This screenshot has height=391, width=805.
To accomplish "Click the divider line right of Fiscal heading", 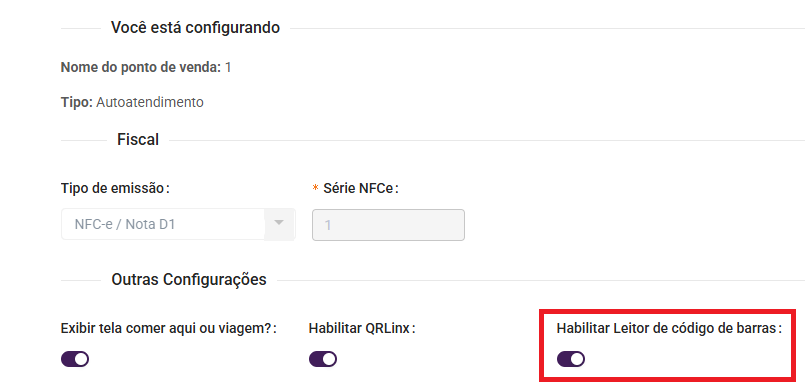I will pos(487,140).
